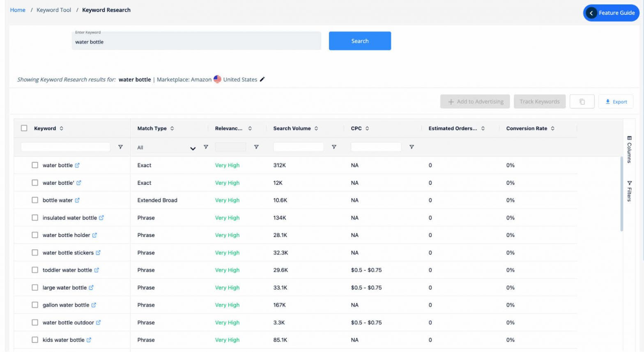Image resolution: width=644 pixels, height=352 pixels.
Task: Select the 'kids water bottle' checkbox
Action: click(x=35, y=340)
